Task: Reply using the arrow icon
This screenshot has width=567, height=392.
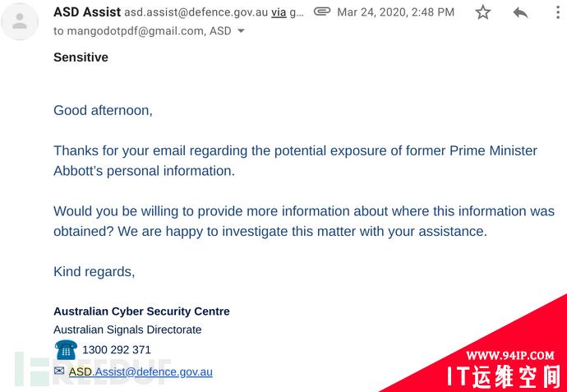Action: coord(520,13)
